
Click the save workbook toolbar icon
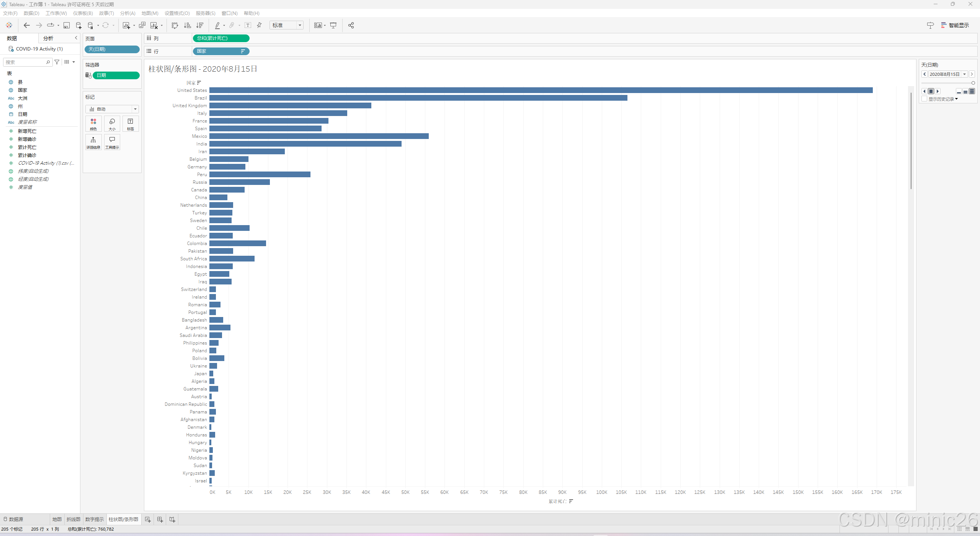coord(67,25)
